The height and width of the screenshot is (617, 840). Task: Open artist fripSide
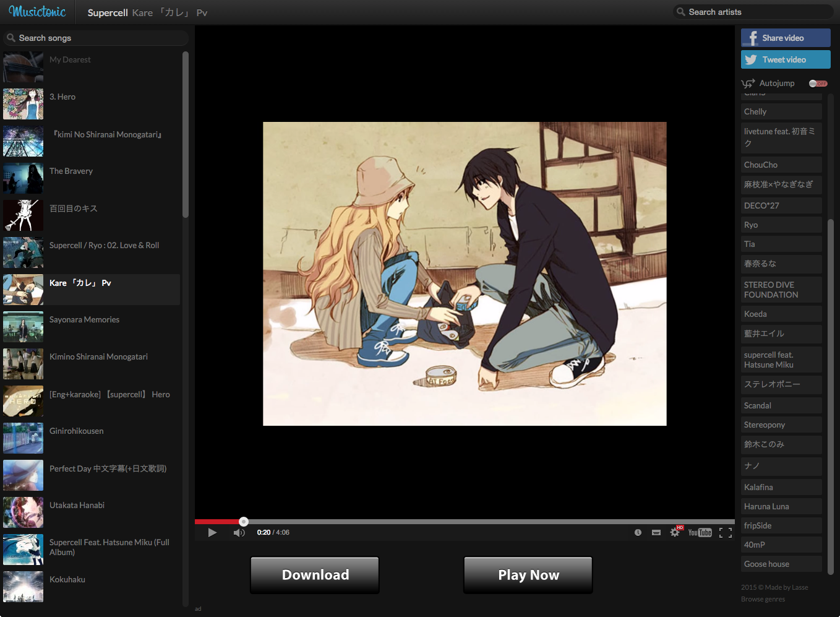(x=781, y=525)
